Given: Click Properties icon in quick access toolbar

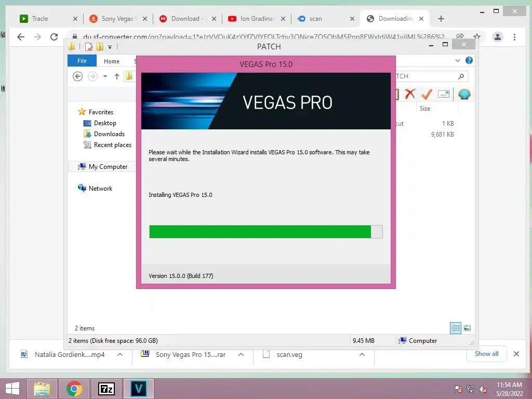Looking at the screenshot, I should click(x=88, y=46).
